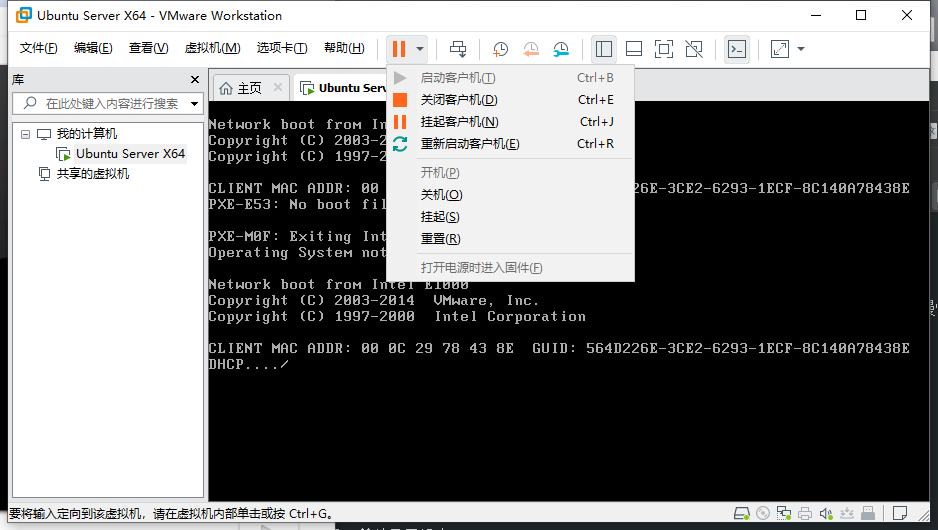The width and height of the screenshot is (938, 530).
Task: Open the 编辑(E) menu
Action: (93, 48)
